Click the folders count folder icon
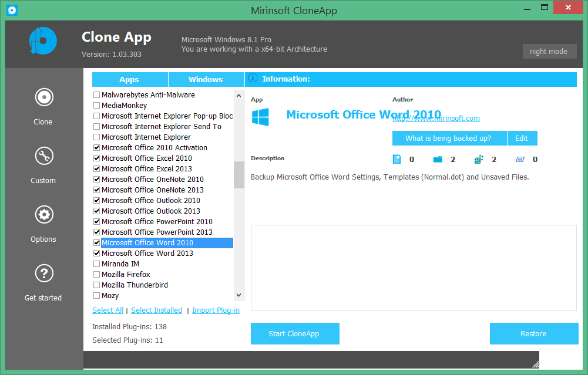588x375 pixels. pyautogui.click(x=438, y=159)
